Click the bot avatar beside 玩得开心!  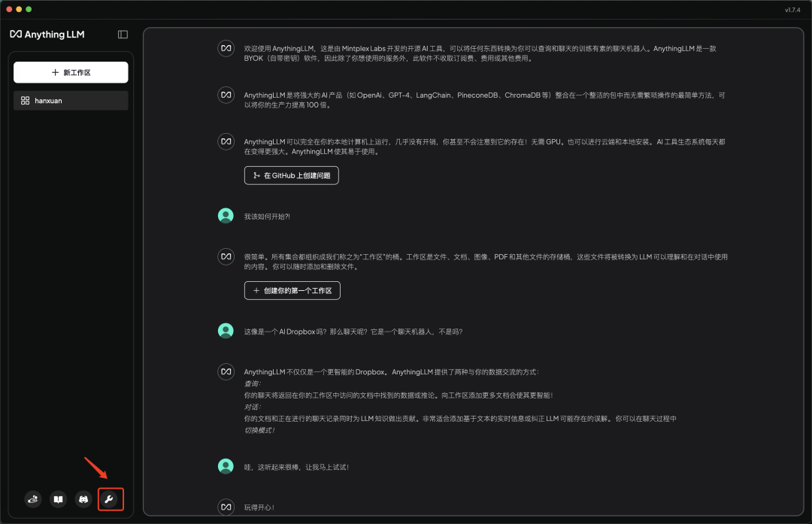[x=226, y=507]
